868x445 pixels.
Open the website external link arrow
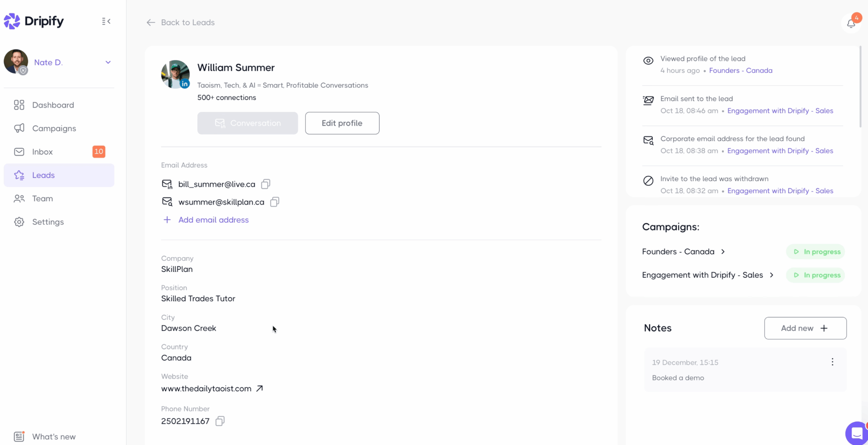(259, 388)
